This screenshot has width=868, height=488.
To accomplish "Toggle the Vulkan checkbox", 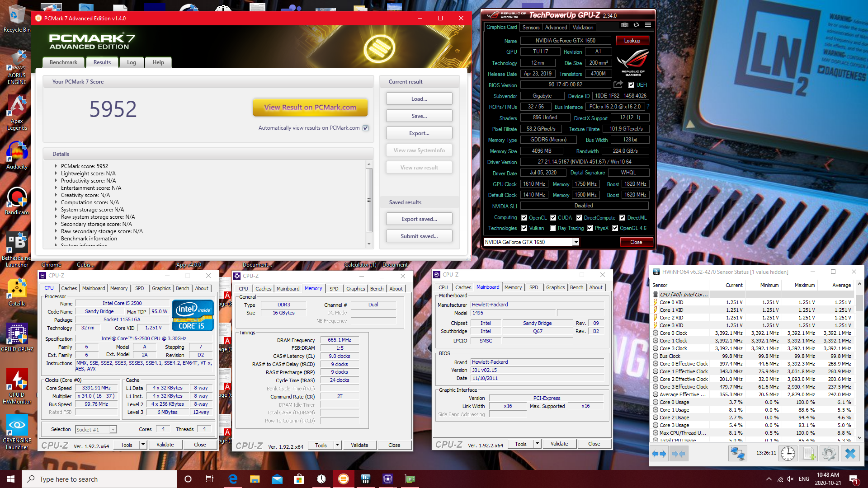I will point(524,228).
